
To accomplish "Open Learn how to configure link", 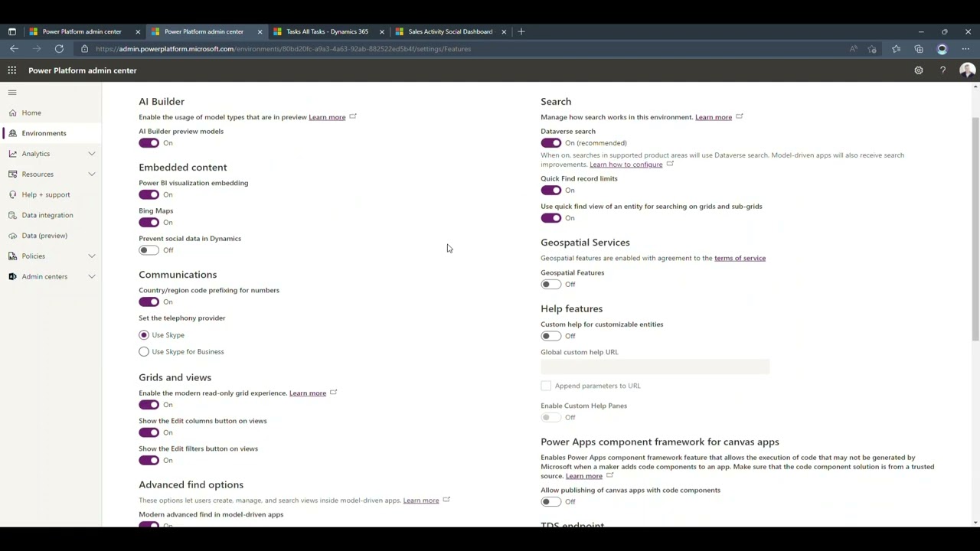I will point(626,165).
